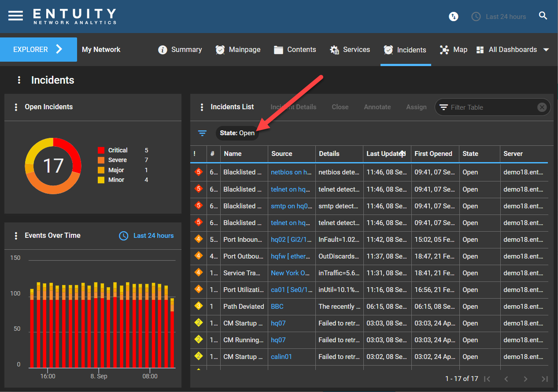This screenshot has width=558, height=392.
Task: Click the last, shorter bar in events chart
Action: coord(172,333)
